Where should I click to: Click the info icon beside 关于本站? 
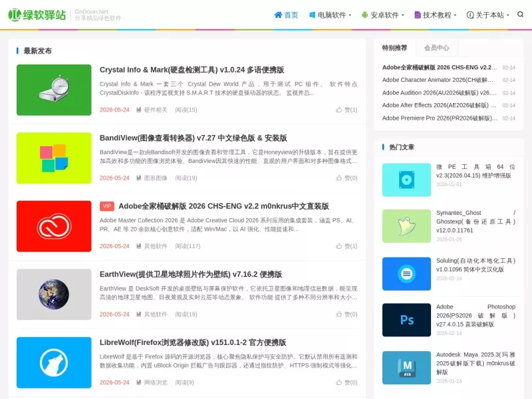[470, 15]
